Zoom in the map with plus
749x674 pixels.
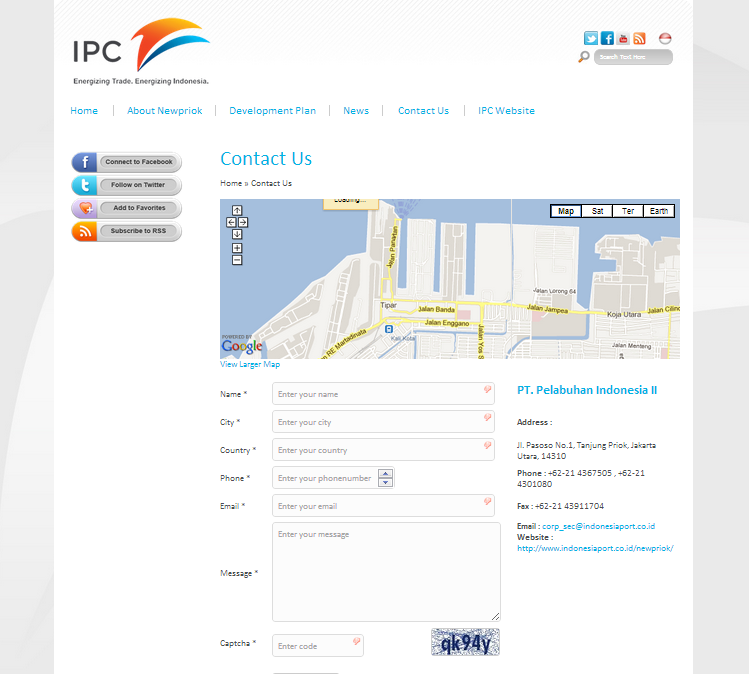coord(237,248)
